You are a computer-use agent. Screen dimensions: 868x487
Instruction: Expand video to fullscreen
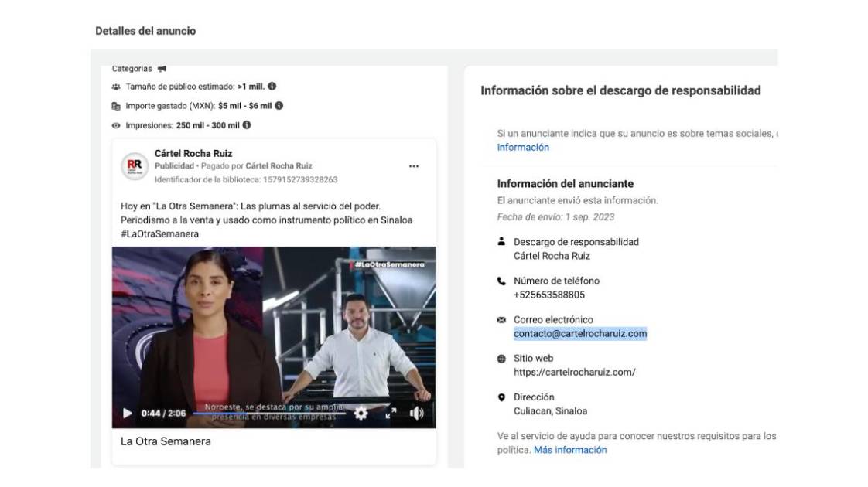pyautogui.click(x=391, y=414)
